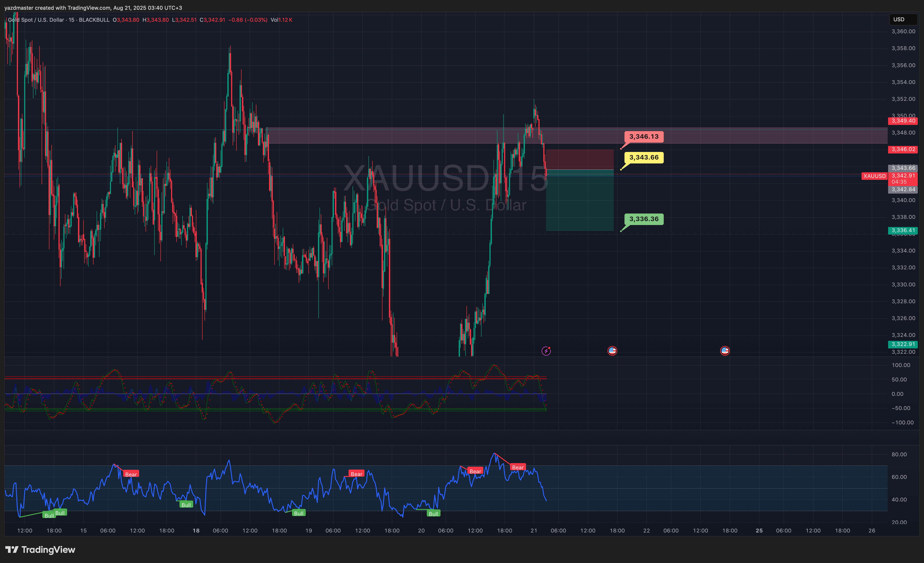Click the 3,352.00 price axis label

coord(903,99)
